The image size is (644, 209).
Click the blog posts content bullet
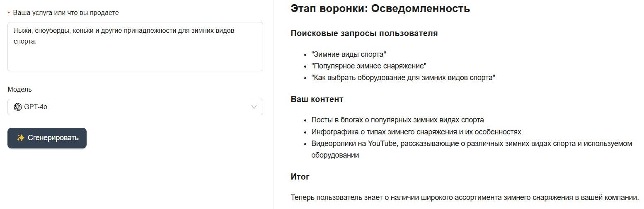(397, 120)
